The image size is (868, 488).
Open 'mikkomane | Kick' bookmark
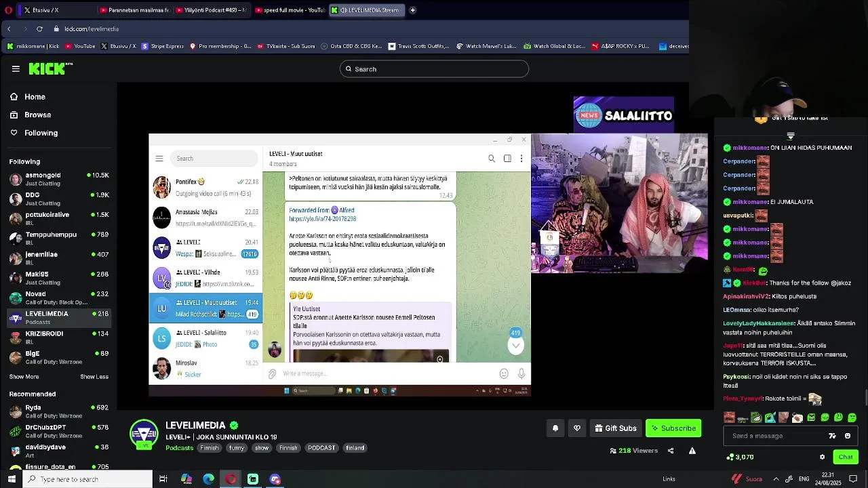[x=33, y=46]
